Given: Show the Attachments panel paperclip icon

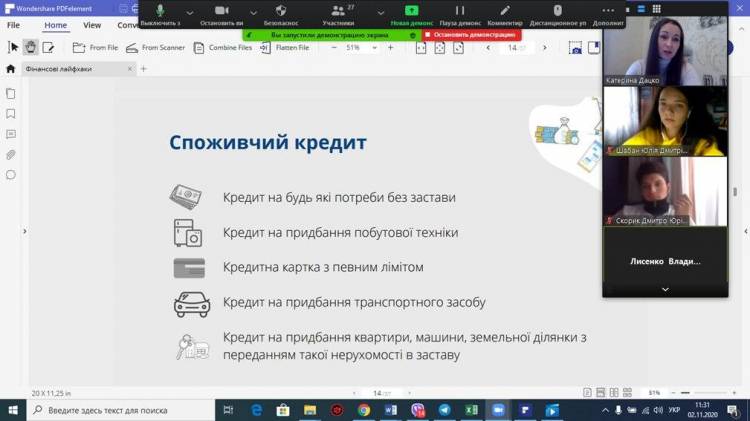Looking at the screenshot, I should pyautogui.click(x=11, y=154).
